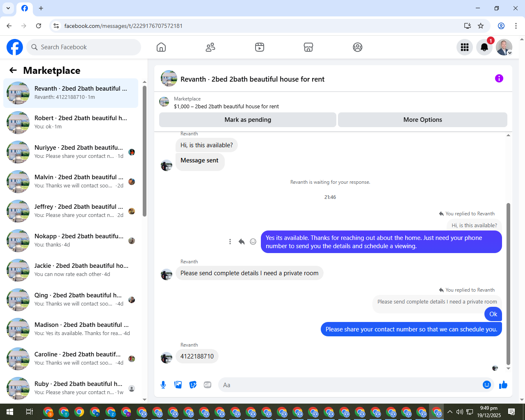
Task: Open Robert's conversation
Action: [x=71, y=122]
